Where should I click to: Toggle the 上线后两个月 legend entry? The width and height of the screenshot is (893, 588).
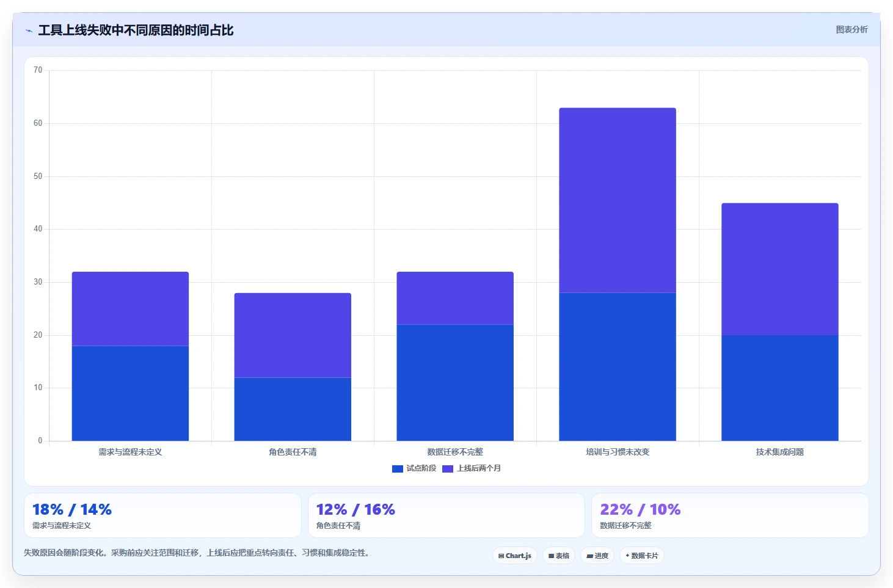472,468
